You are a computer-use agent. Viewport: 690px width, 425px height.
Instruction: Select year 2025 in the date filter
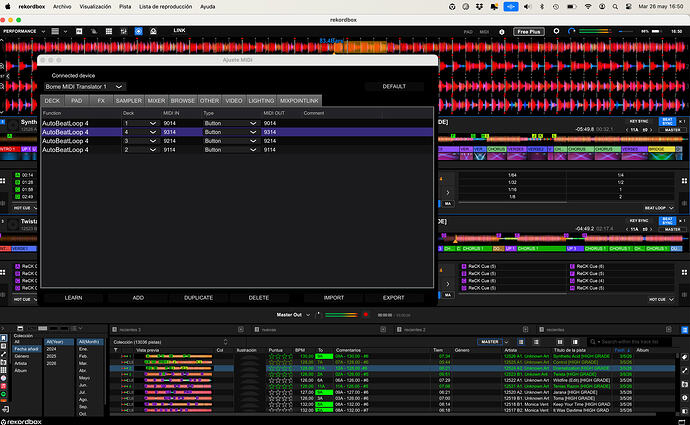51,356
